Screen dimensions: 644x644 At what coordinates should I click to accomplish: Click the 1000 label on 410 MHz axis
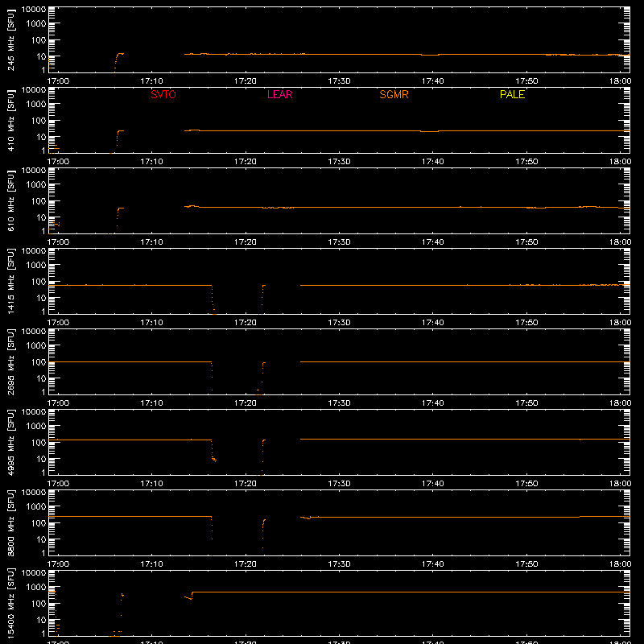36,105
